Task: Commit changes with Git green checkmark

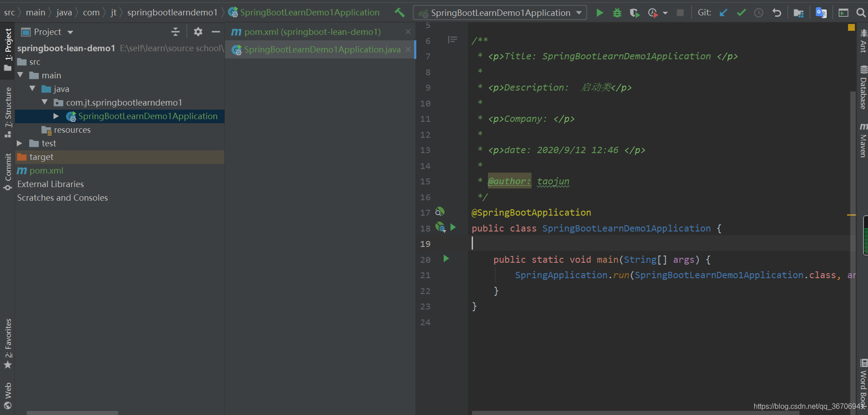Action: point(741,13)
